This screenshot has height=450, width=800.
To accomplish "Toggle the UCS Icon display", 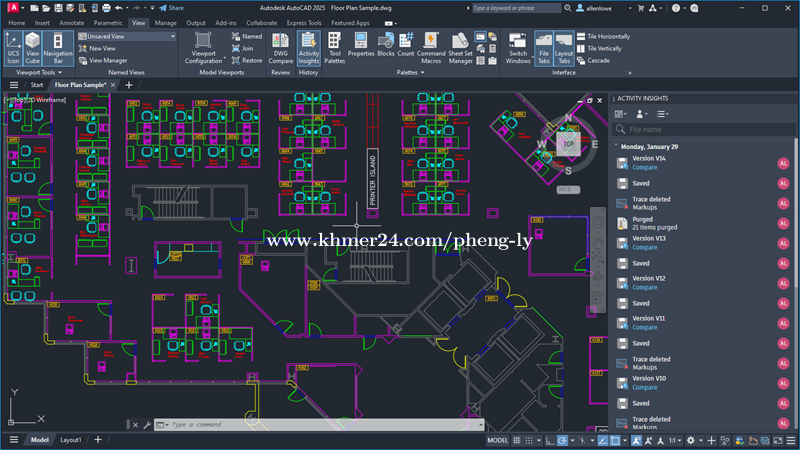I will (13, 48).
